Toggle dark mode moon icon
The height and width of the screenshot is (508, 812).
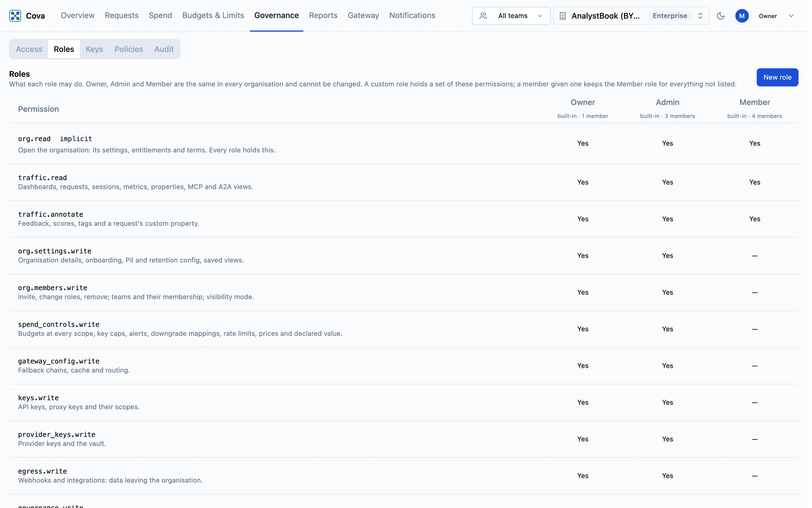720,16
